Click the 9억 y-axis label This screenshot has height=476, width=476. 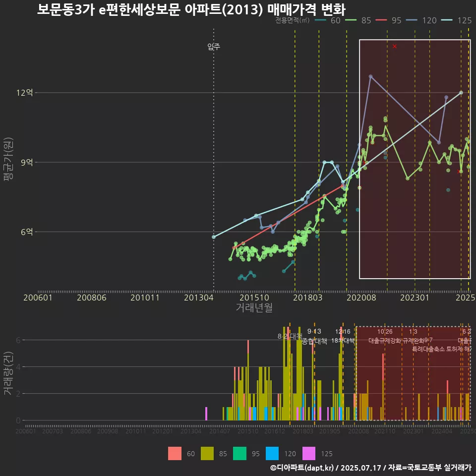click(27, 163)
